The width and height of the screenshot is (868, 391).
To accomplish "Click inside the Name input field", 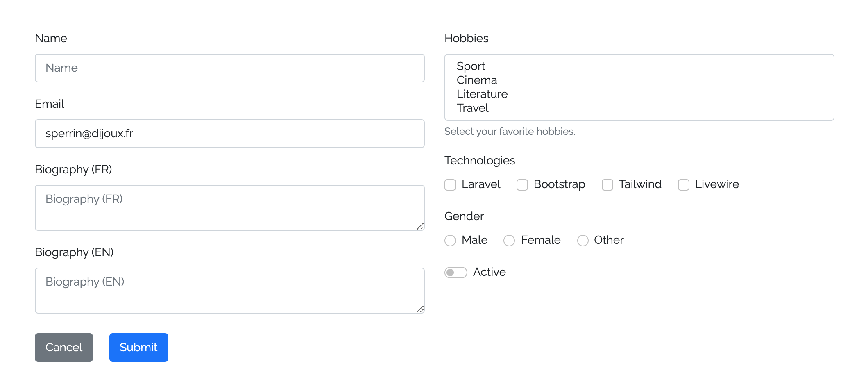I will pos(229,68).
